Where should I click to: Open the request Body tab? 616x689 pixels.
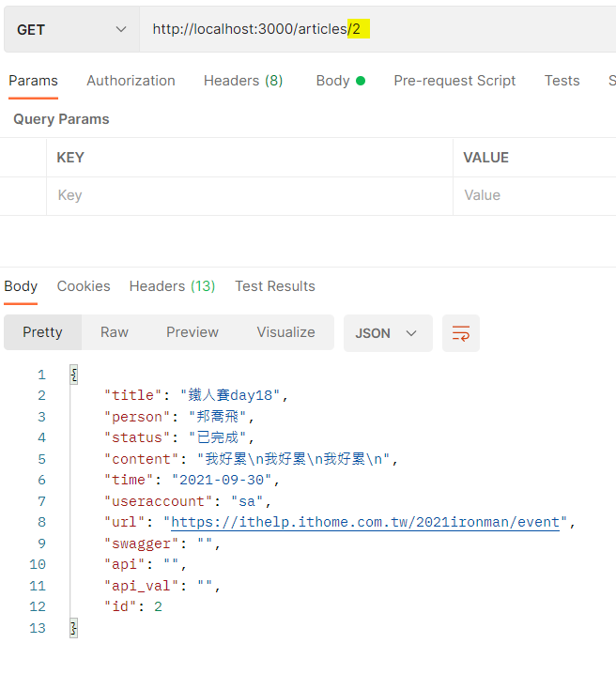click(340, 81)
